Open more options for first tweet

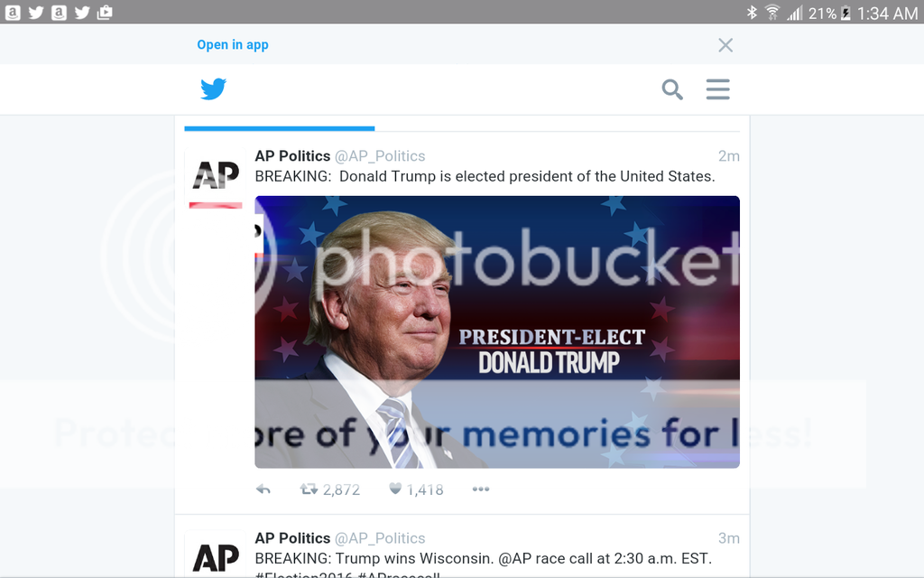pos(481,489)
